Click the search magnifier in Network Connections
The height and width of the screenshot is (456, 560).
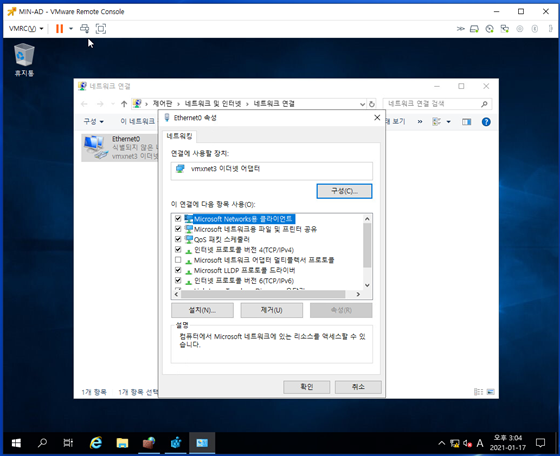[484, 104]
